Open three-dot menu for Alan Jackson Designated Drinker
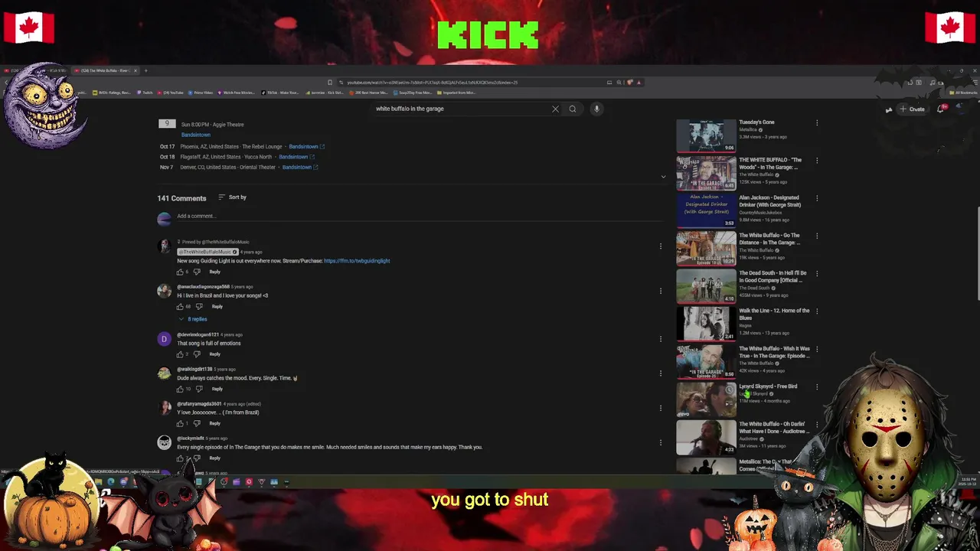Screen dimensions: 980x551 pyautogui.click(x=817, y=198)
